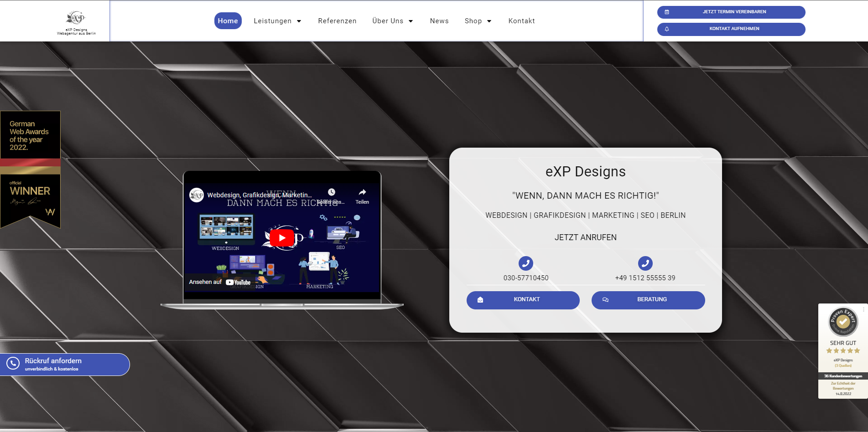Screen dimensions: 868x432
Task: Click the envelope icon on KONTAKT button
Action: point(480,300)
